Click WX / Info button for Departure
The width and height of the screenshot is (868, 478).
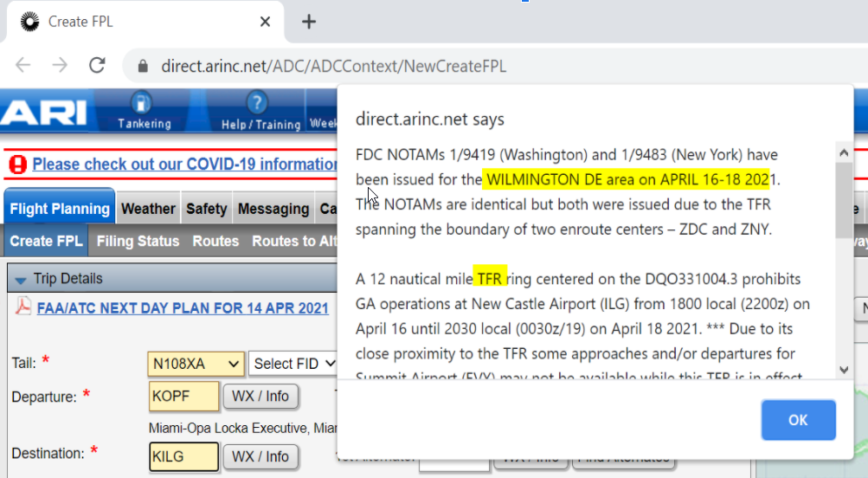click(x=260, y=397)
